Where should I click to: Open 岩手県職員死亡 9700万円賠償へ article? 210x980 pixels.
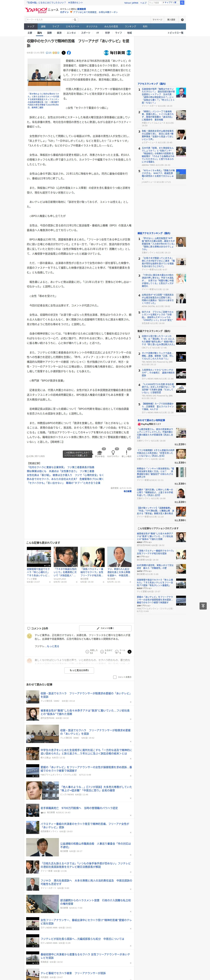(79, 810)
